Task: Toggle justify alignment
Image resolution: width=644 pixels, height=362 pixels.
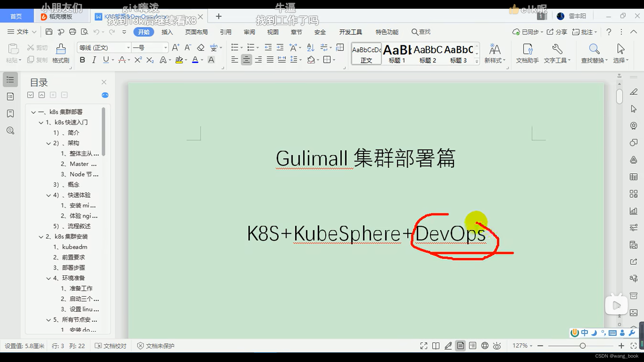Action: (270, 60)
